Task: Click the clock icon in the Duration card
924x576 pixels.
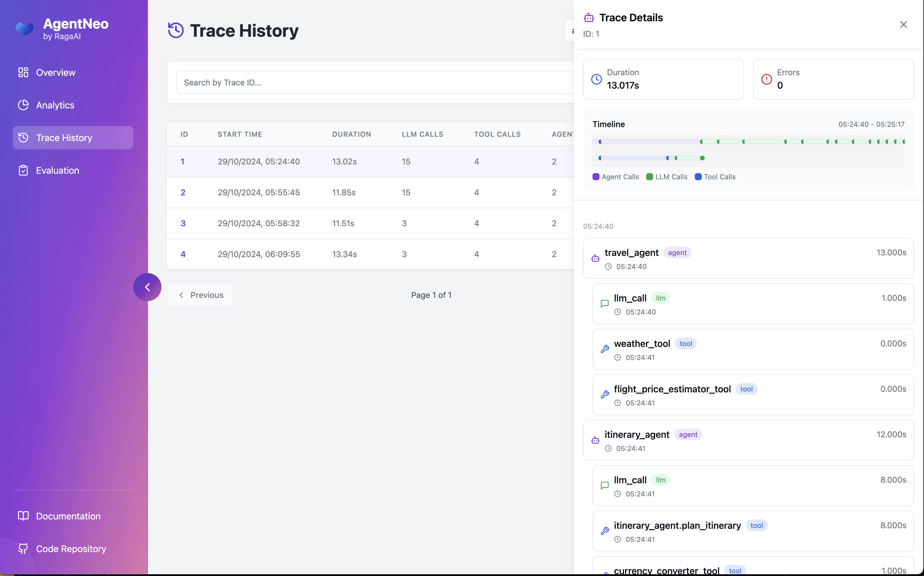Action: [x=597, y=79]
